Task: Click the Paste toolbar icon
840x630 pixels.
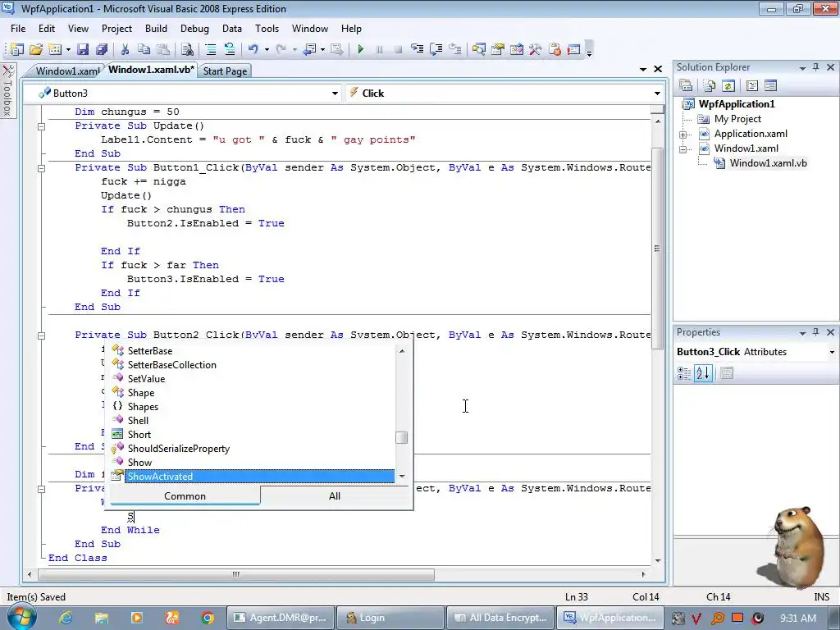Action: (x=163, y=49)
